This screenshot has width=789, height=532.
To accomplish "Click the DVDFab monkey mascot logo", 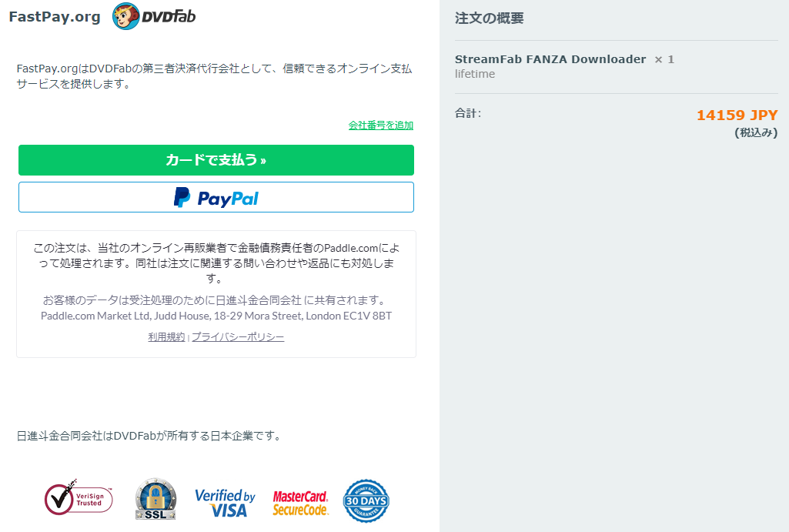I will (x=125, y=16).
